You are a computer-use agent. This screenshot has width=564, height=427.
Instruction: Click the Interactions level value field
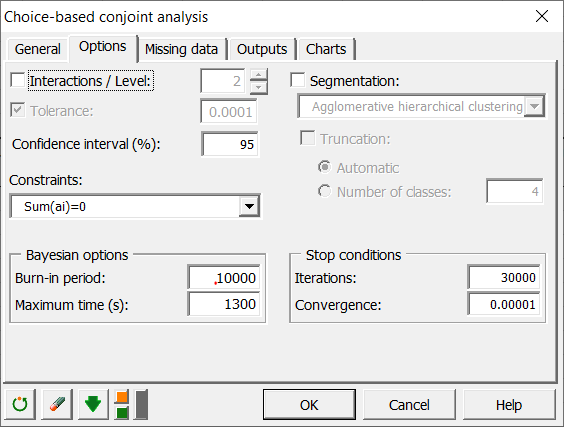(x=223, y=81)
